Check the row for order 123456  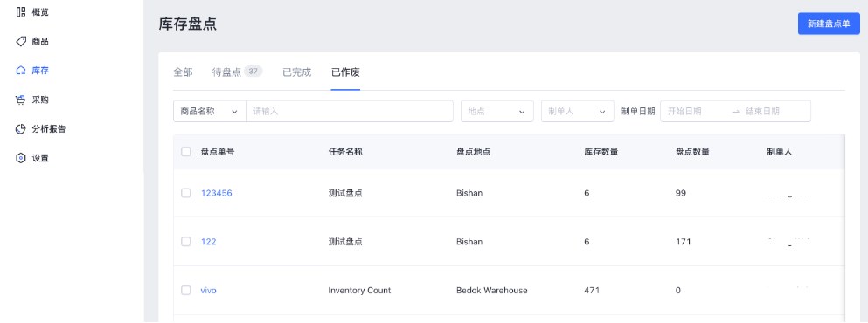pyautogui.click(x=186, y=193)
